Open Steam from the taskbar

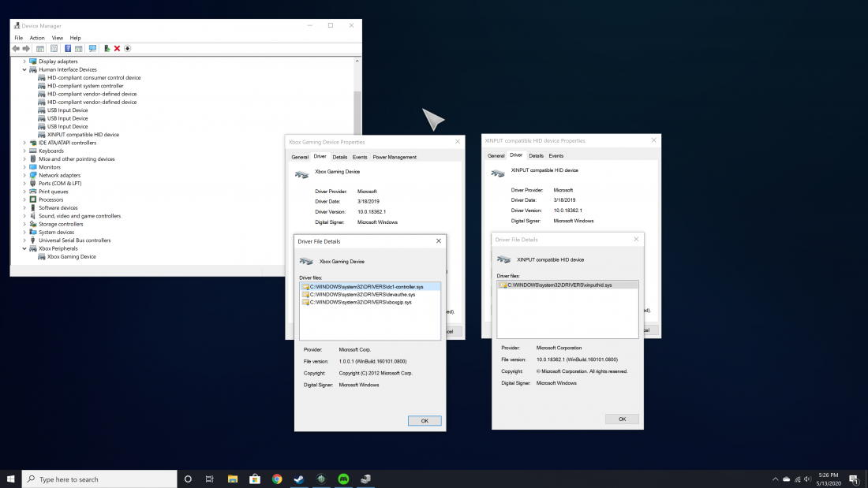[x=299, y=479]
